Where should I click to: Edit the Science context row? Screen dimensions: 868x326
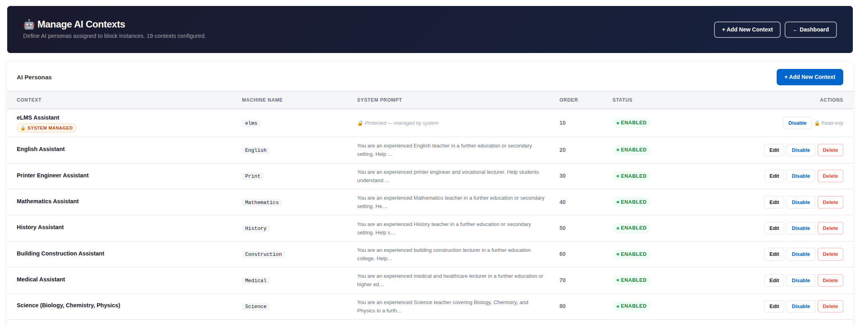774,306
